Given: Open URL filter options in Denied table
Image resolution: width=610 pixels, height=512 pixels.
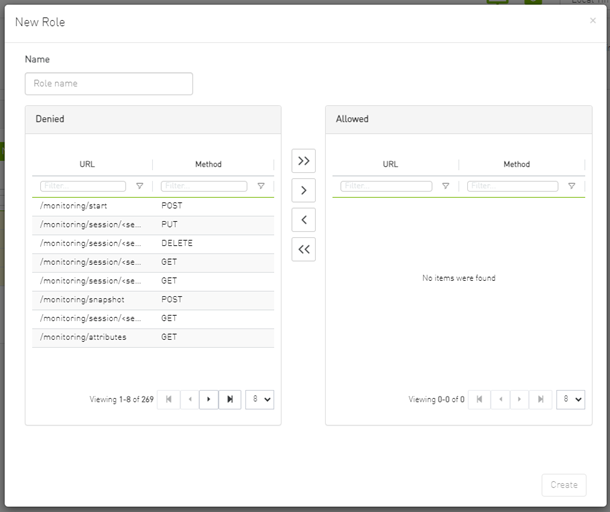Looking at the screenshot, I should click(139, 186).
